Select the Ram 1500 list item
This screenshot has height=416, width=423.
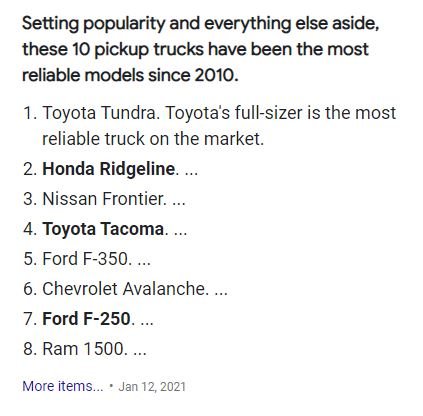[x=83, y=349]
